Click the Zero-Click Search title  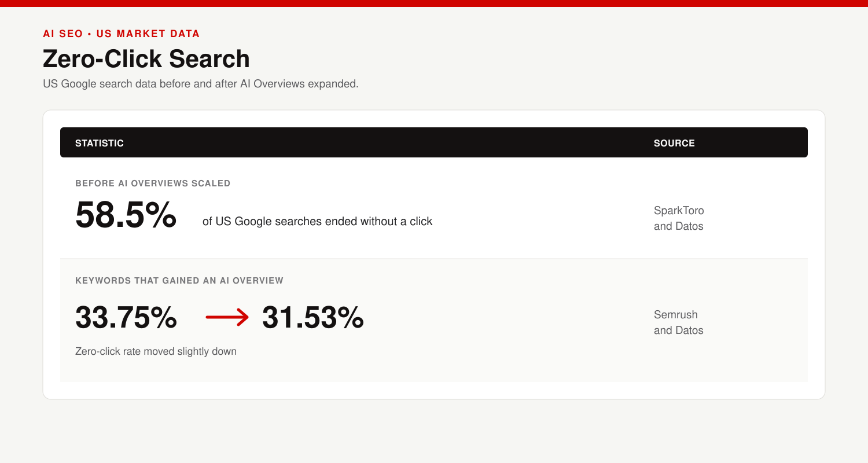click(x=146, y=59)
